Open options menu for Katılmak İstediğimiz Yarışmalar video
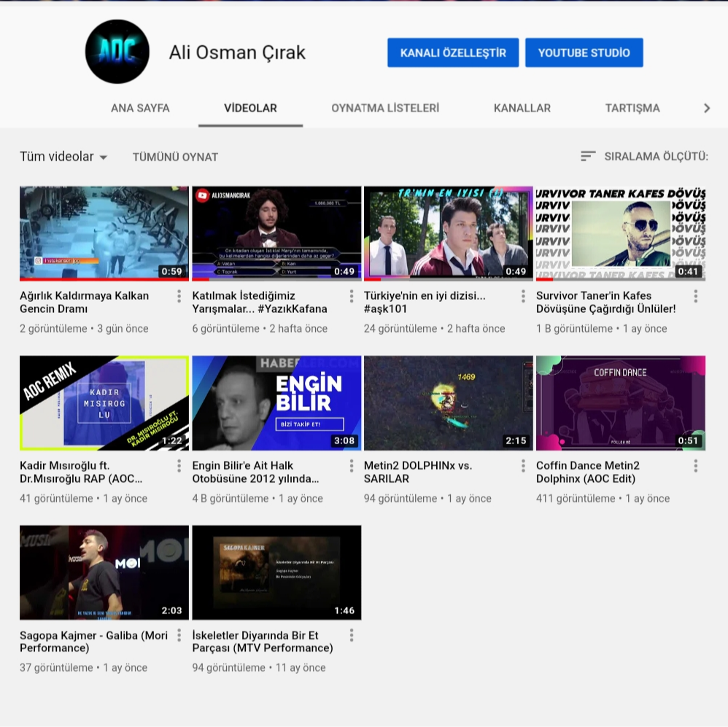Image resolution: width=728 pixels, height=727 pixels. coord(352,296)
